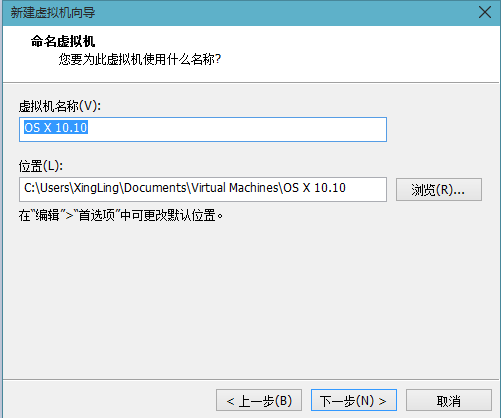Select the 位置(L): label
This screenshot has height=418, width=501.
coord(41,166)
